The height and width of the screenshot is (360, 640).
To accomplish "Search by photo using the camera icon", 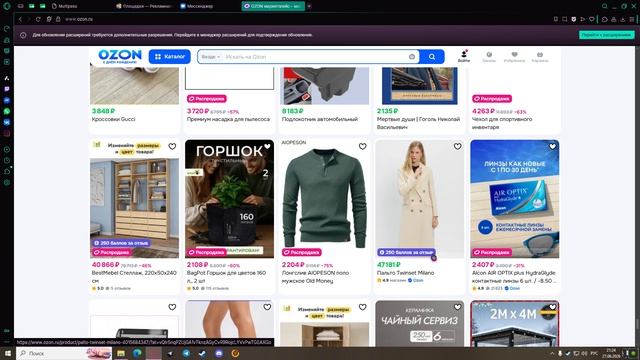I will pos(412,57).
